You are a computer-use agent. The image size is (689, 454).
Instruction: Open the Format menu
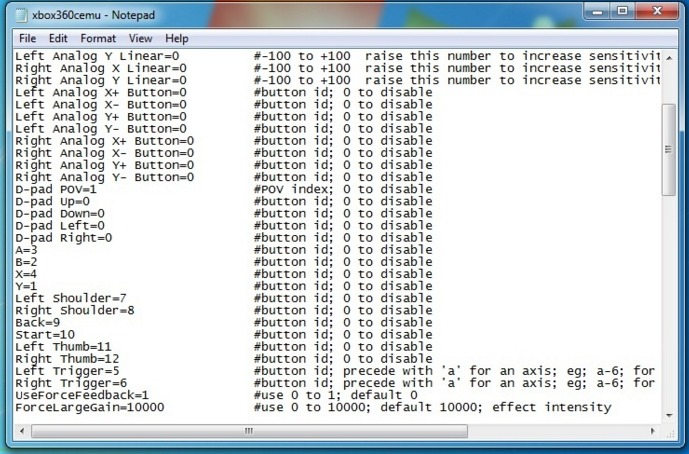(98, 39)
